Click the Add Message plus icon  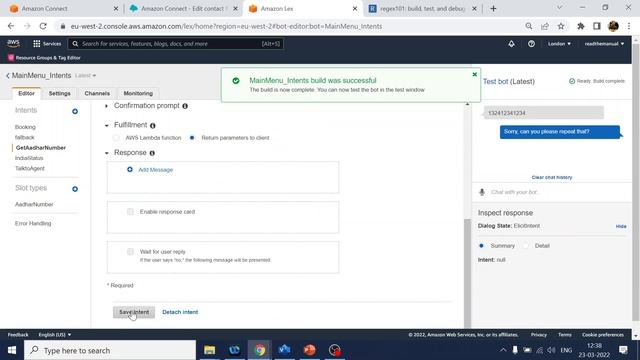130,169
